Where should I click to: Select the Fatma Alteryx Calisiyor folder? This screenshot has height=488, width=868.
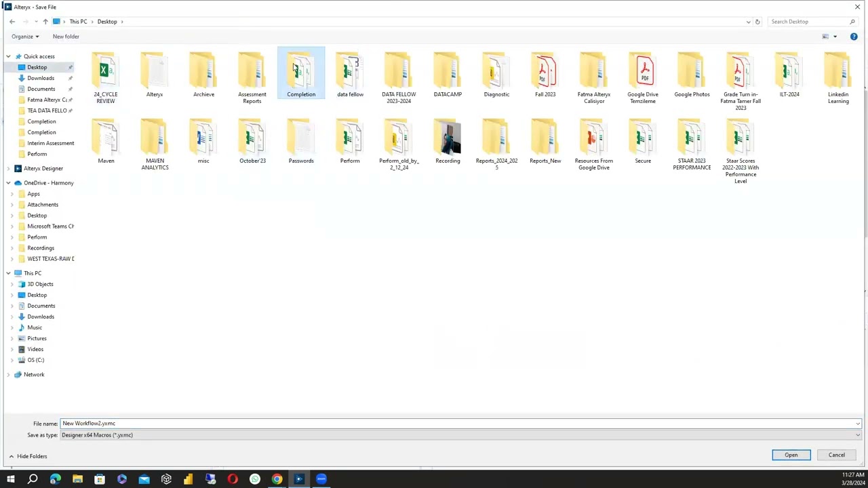pos(594,77)
